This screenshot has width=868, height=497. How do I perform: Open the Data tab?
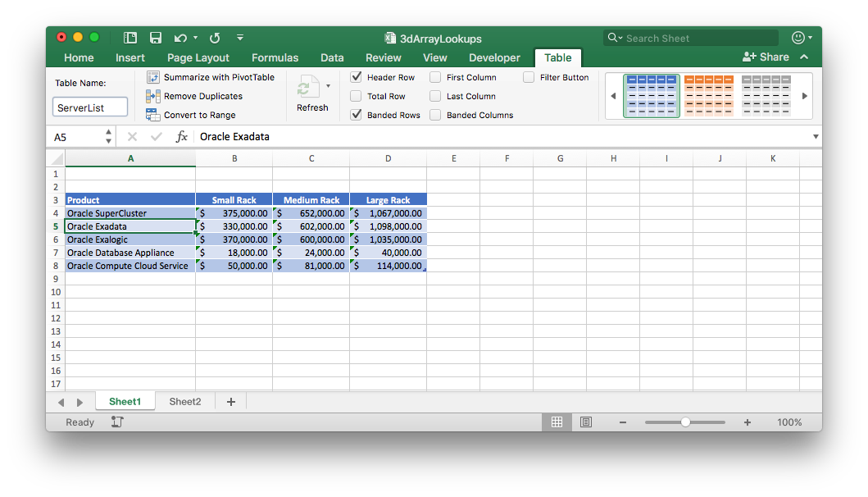pyautogui.click(x=332, y=57)
